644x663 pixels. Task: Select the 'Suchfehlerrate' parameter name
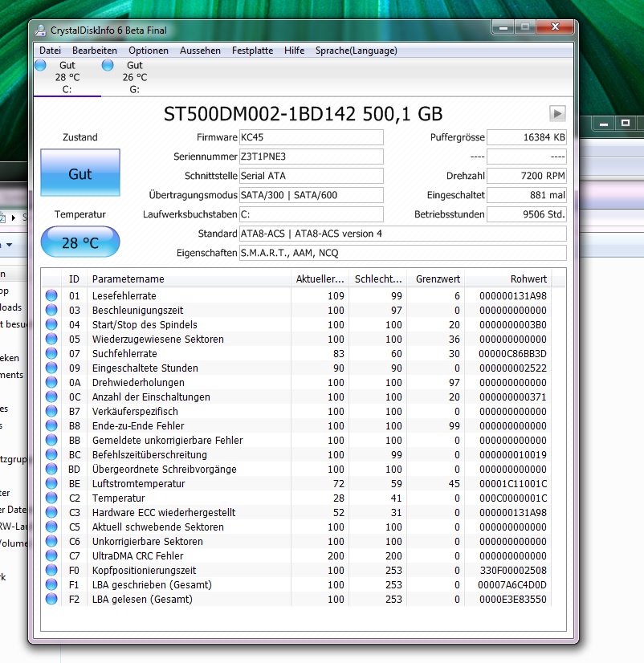pos(124,353)
